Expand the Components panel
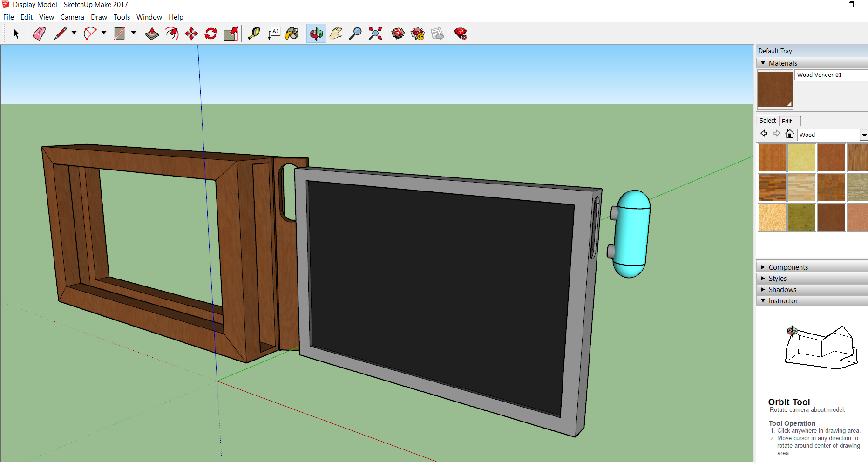The width and height of the screenshot is (868, 463). click(789, 267)
